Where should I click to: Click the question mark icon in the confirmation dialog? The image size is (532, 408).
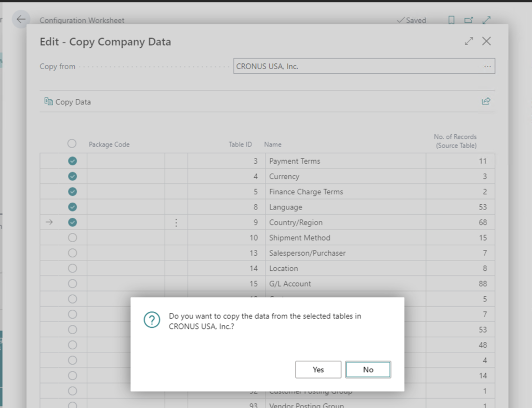click(x=151, y=320)
